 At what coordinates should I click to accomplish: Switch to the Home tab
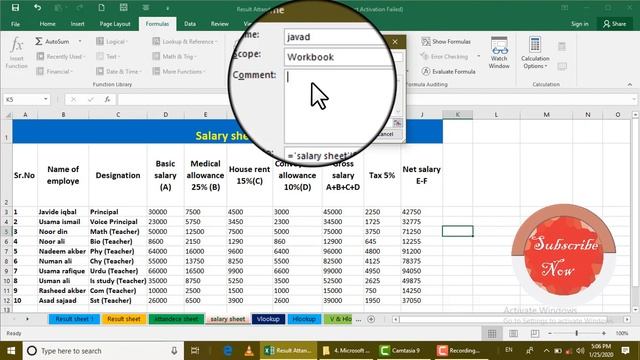47,24
